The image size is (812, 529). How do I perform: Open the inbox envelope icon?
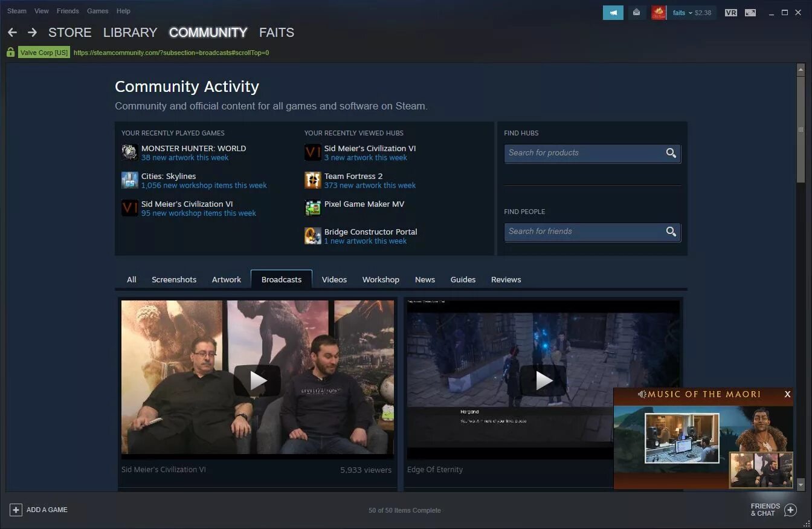tap(637, 12)
